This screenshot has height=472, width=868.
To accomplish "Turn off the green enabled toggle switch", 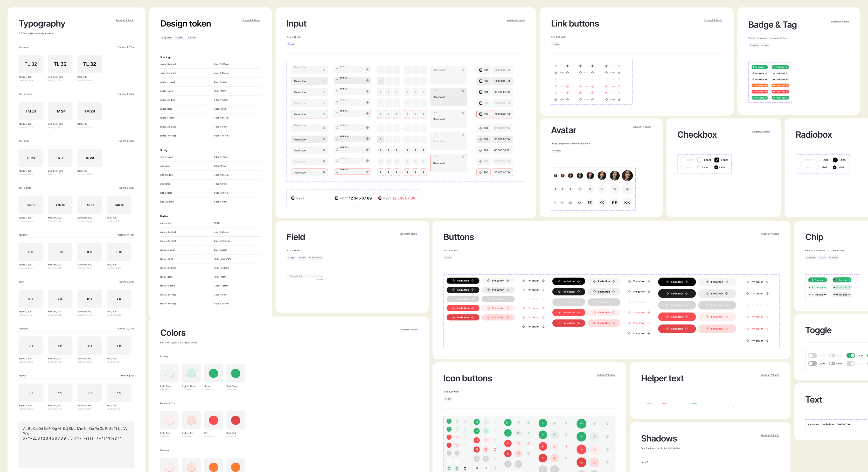I will 850,356.
